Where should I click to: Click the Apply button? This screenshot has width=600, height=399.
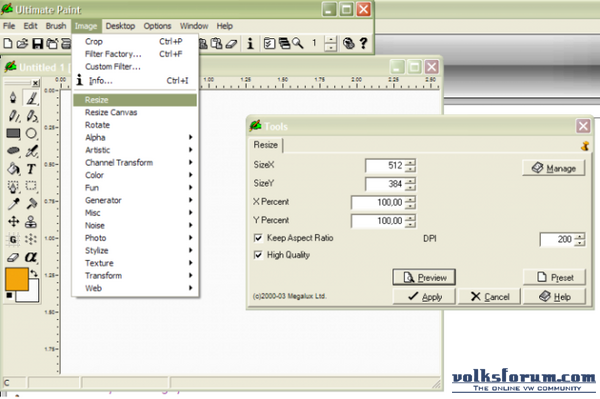[x=424, y=296]
